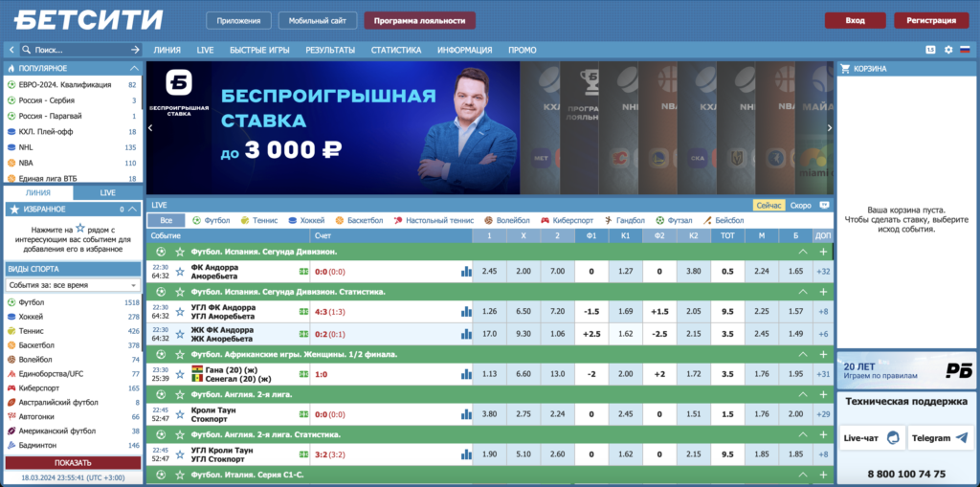Expand extra markets +31 for Гана match
Image resolution: width=980 pixels, height=487 pixels.
tap(822, 374)
